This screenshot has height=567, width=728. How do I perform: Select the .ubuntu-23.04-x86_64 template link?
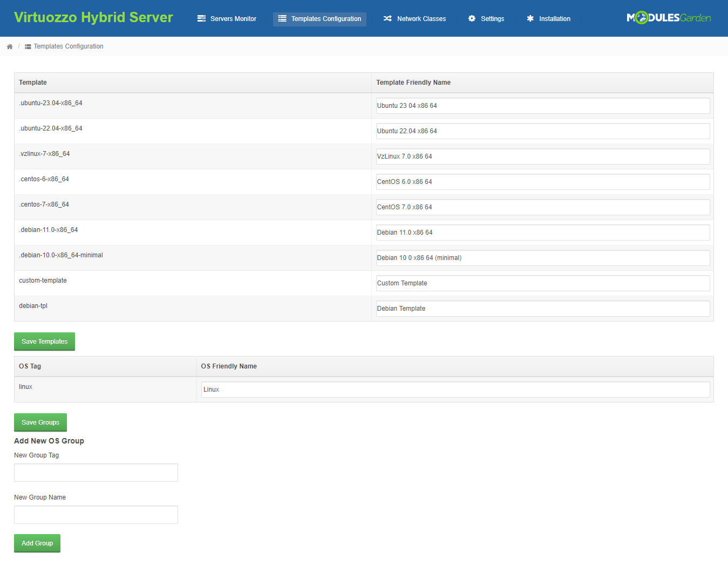[51, 103]
